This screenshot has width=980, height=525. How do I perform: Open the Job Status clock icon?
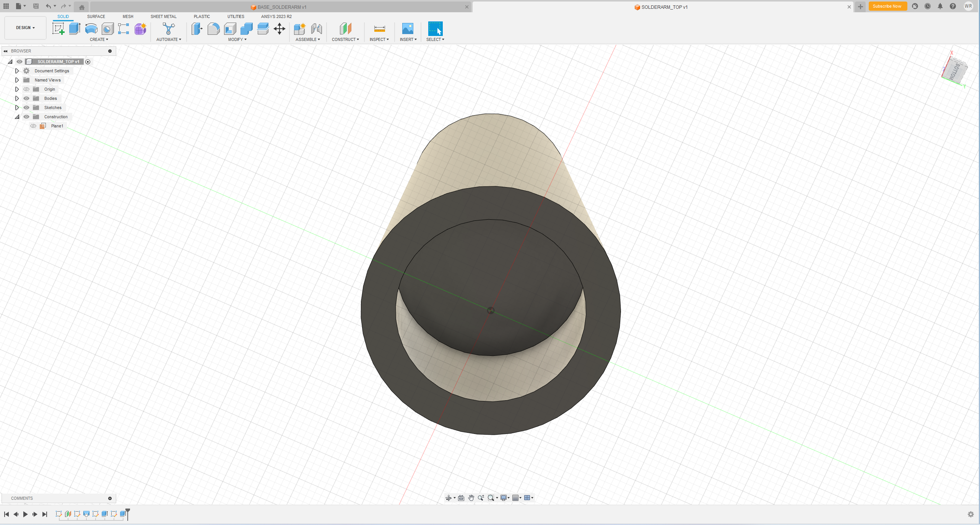click(x=928, y=6)
